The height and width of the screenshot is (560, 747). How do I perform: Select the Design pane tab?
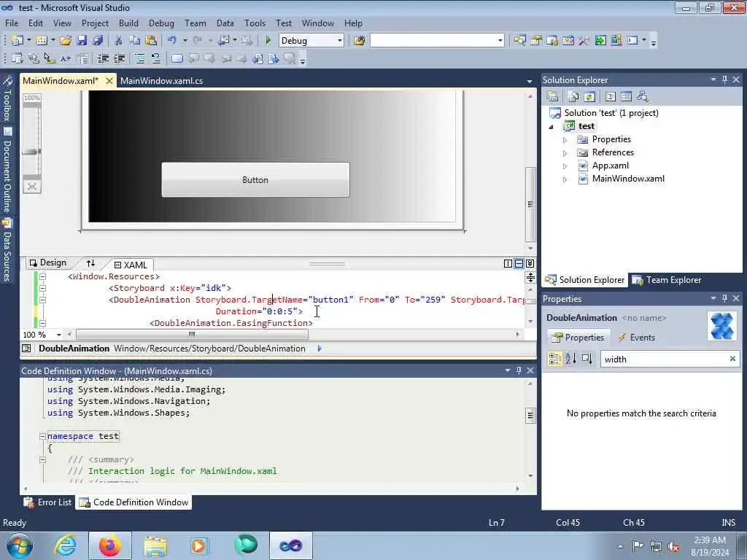pyautogui.click(x=48, y=262)
